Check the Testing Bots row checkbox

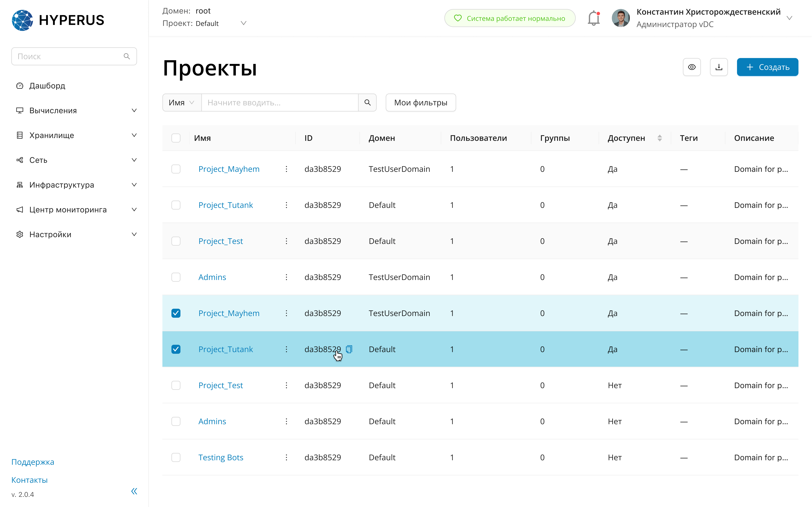(x=176, y=457)
